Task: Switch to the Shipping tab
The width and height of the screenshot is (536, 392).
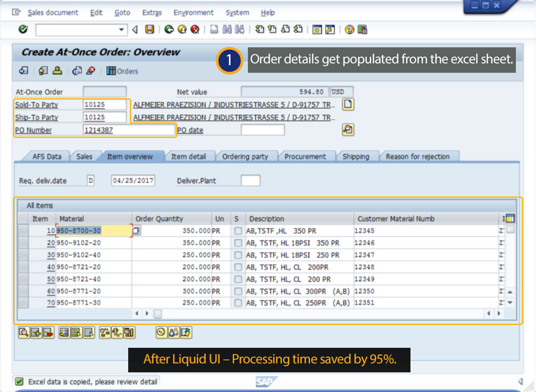Action: (356, 156)
